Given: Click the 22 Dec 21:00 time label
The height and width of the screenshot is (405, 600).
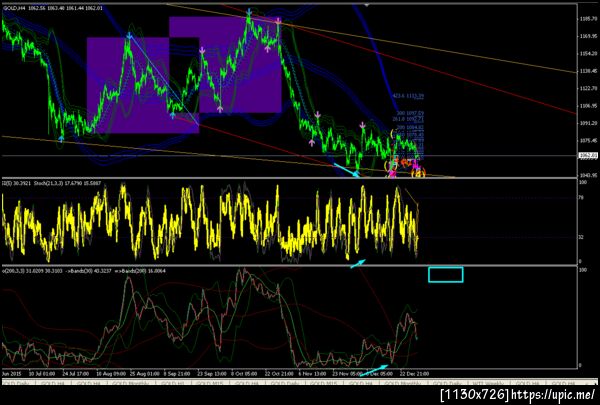Looking at the screenshot, I should coord(414,373).
